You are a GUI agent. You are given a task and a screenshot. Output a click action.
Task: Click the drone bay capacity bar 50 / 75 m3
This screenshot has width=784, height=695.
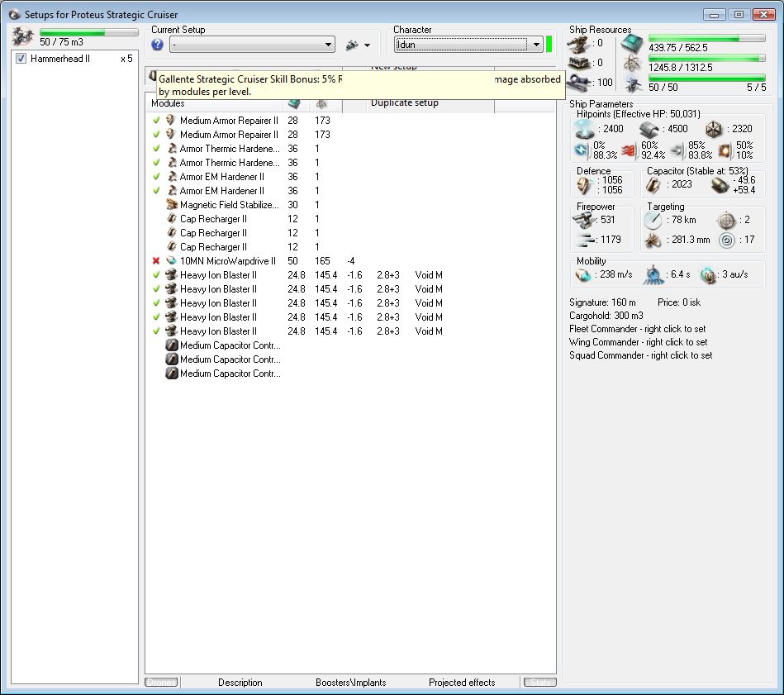(88, 32)
